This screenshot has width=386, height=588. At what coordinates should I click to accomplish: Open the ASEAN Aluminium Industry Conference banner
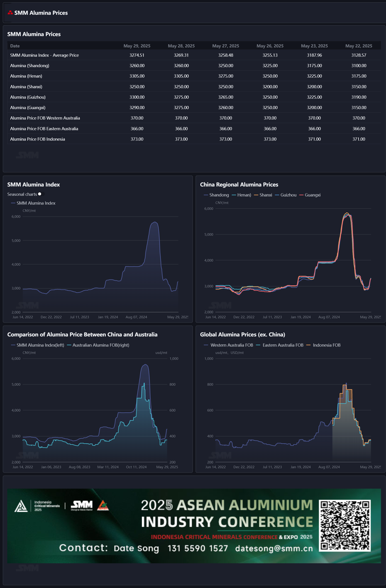coord(194,526)
